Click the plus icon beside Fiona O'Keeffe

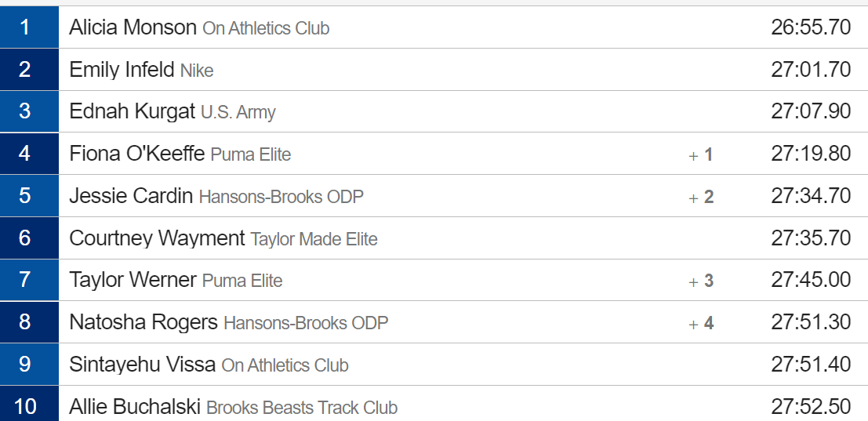pyautogui.click(x=693, y=156)
